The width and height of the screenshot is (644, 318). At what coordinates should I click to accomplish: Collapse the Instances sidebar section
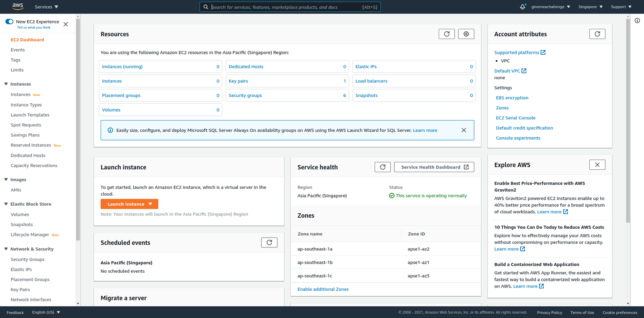(6, 84)
